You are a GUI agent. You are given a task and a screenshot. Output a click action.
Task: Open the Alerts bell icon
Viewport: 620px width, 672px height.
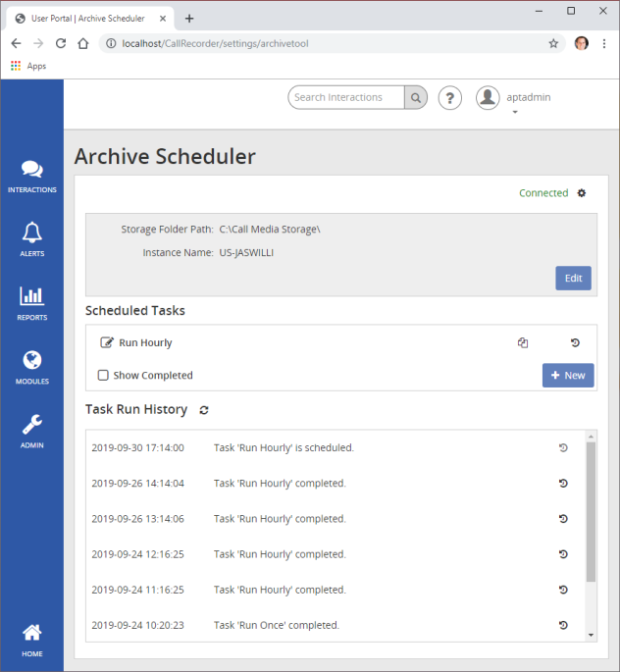31,238
